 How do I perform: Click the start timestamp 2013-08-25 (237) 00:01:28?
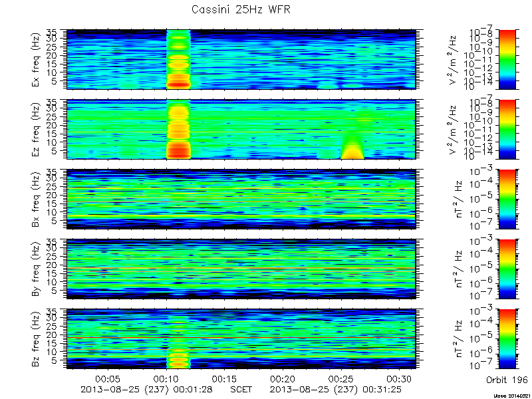pos(146,390)
